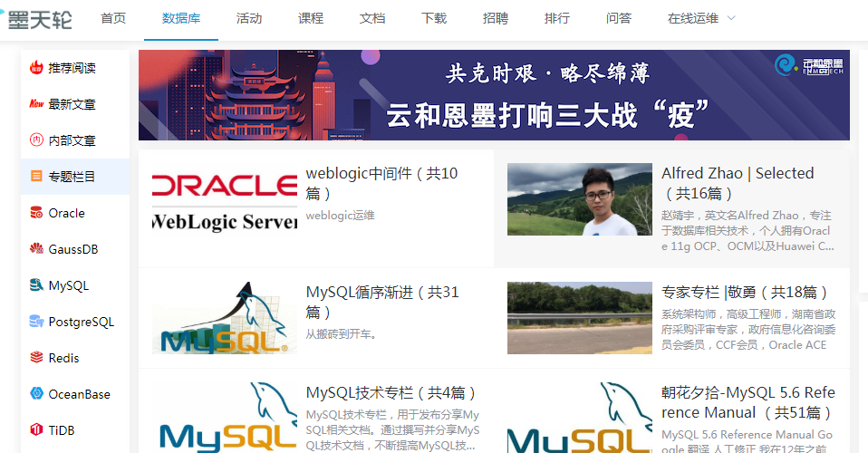
Task: Click the Enmotech logo in the banner
Action: click(x=809, y=65)
